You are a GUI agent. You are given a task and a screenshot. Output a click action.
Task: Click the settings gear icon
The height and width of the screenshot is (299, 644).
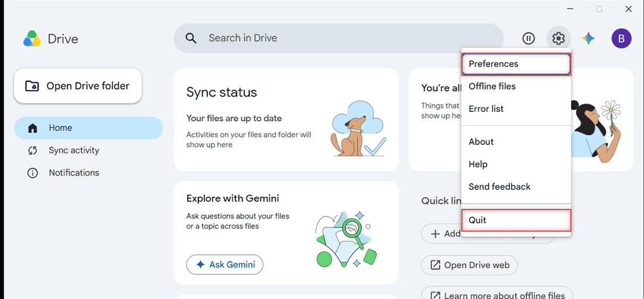pos(558,38)
